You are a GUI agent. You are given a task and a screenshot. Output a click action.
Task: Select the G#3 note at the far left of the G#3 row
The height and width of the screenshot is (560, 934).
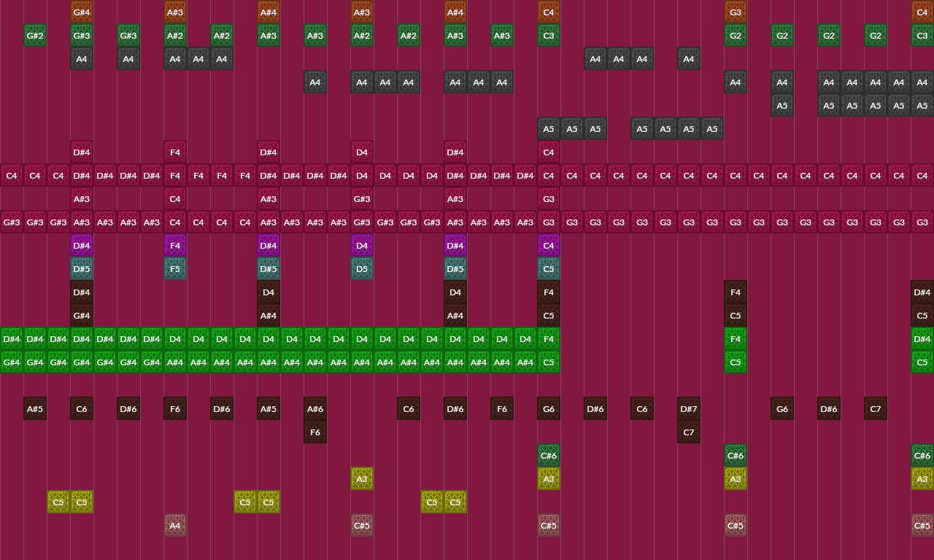(12, 222)
